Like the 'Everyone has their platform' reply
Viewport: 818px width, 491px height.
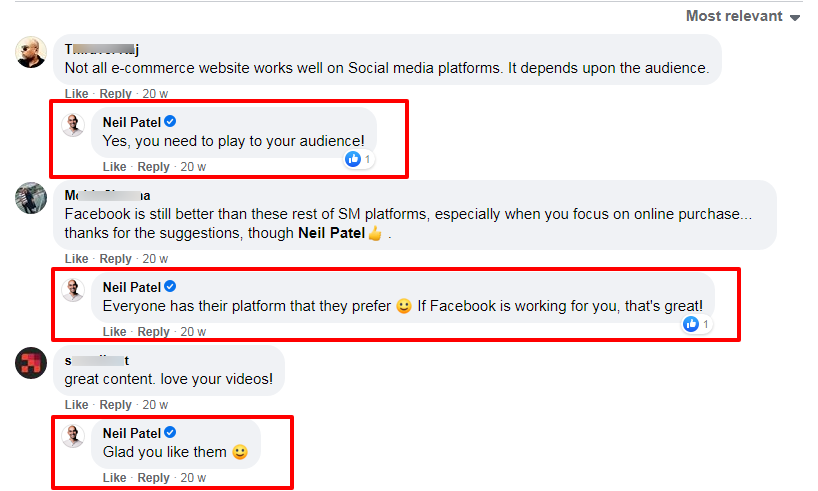click(114, 332)
